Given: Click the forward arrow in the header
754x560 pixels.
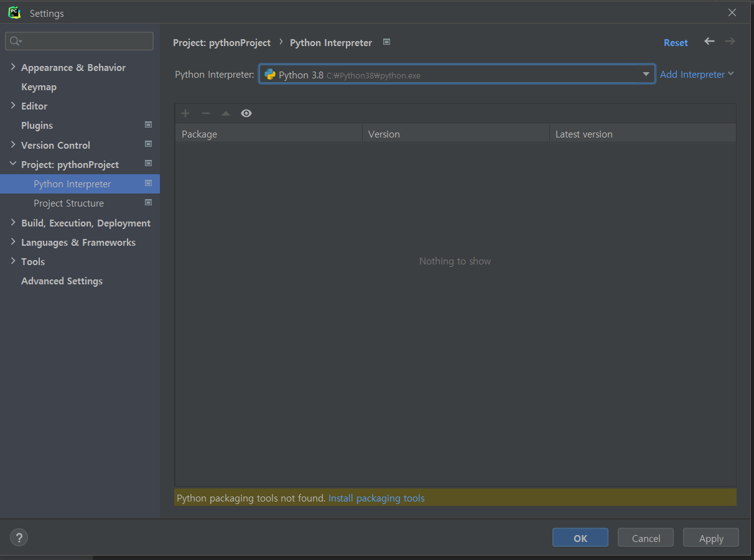Looking at the screenshot, I should (730, 41).
